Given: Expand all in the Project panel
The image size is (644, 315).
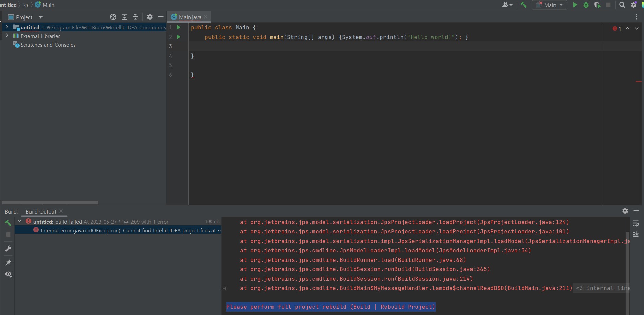Looking at the screenshot, I should click(x=124, y=17).
